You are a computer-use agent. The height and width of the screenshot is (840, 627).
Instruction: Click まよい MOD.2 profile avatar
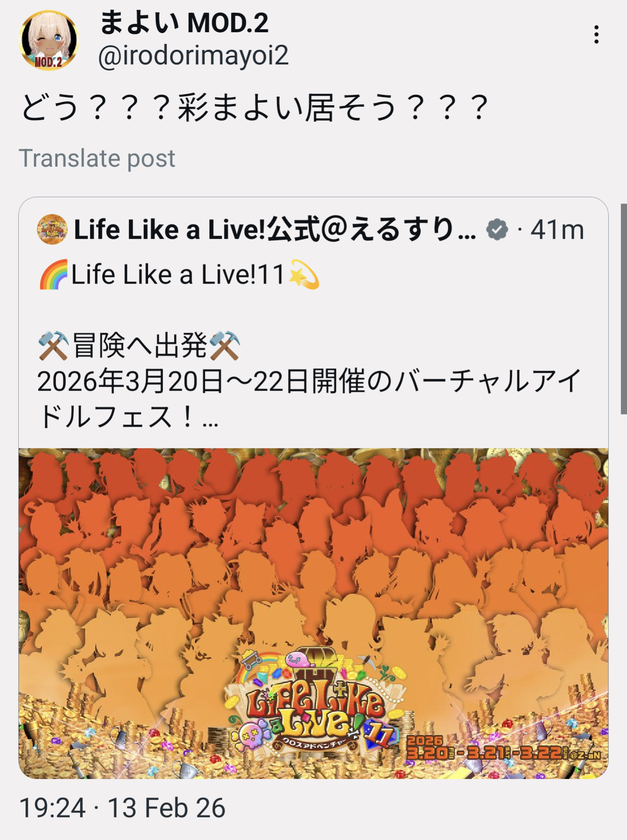pos(49,40)
